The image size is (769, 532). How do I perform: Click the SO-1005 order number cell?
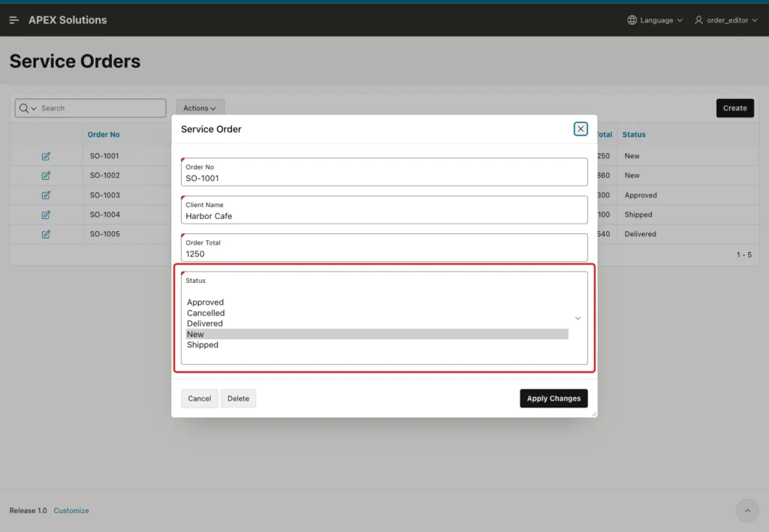(104, 234)
